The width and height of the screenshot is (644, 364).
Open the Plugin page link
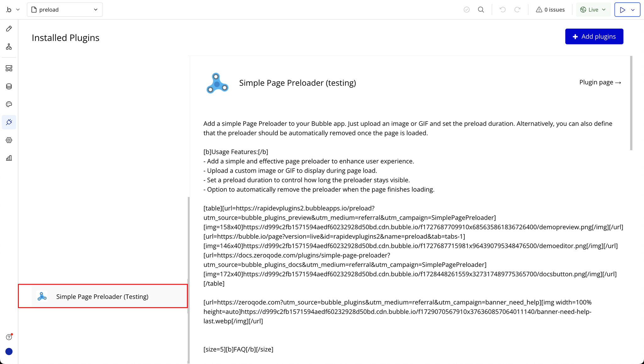tap(600, 82)
